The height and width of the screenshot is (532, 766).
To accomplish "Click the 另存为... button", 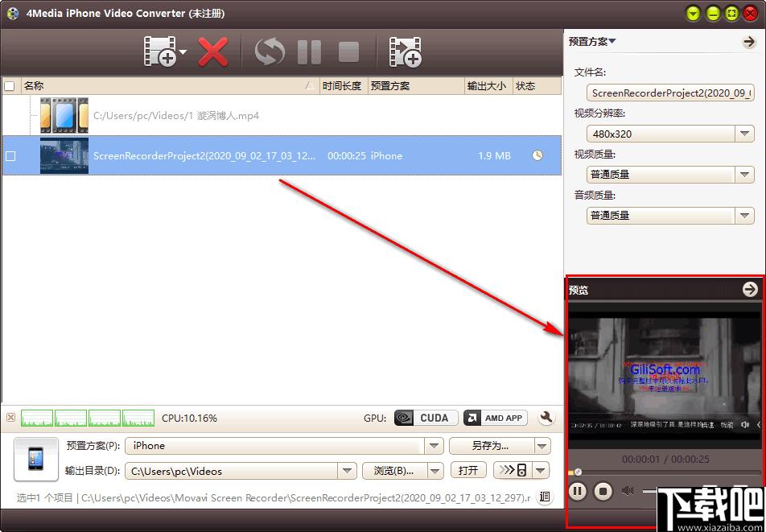I will tap(492, 446).
